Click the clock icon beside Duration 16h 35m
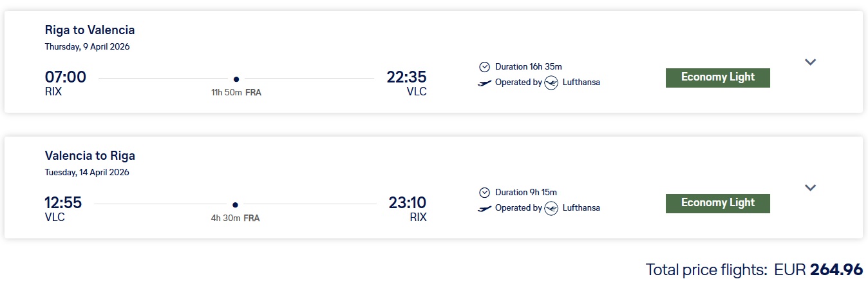This screenshot has height=288, width=868. pos(484,66)
